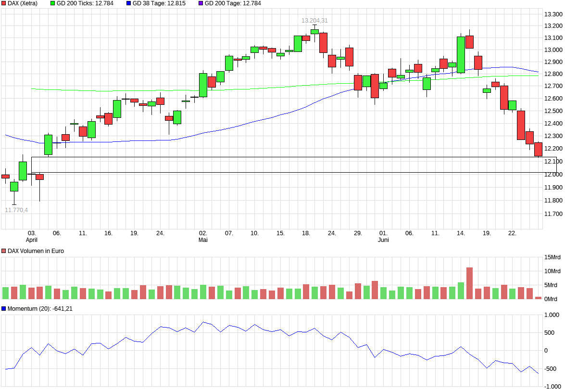Click the -500 momentum axis label
This screenshot has width=565, height=392.
click(551, 369)
